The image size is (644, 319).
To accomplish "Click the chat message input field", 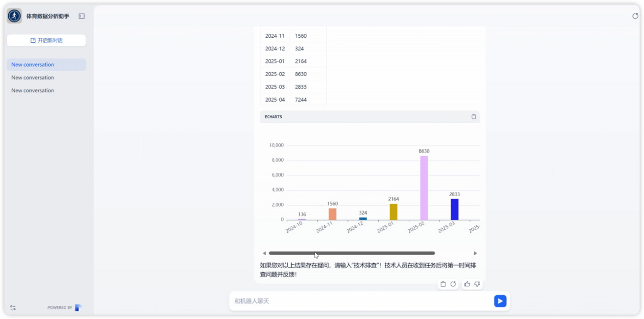I will point(359,301).
